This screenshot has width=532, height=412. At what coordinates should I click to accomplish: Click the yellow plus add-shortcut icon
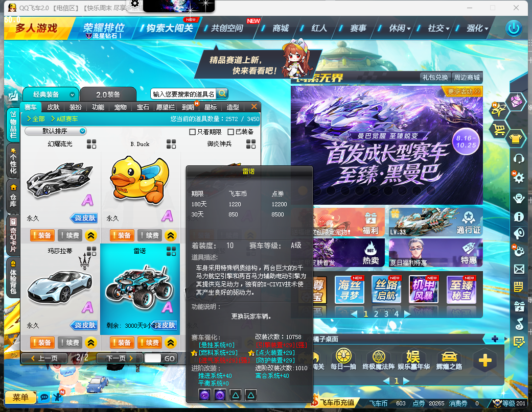485,360
